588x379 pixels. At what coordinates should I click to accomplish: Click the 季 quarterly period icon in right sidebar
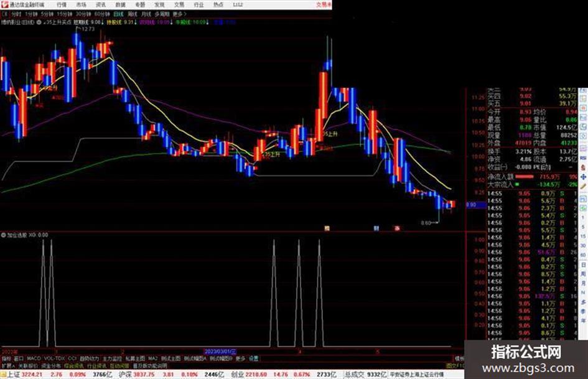coord(583,312)
